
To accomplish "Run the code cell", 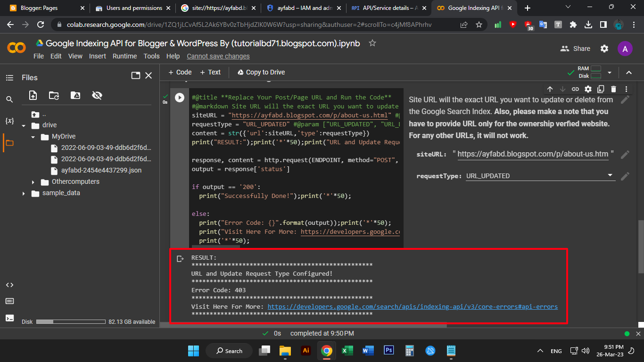I will click(180, 98).
